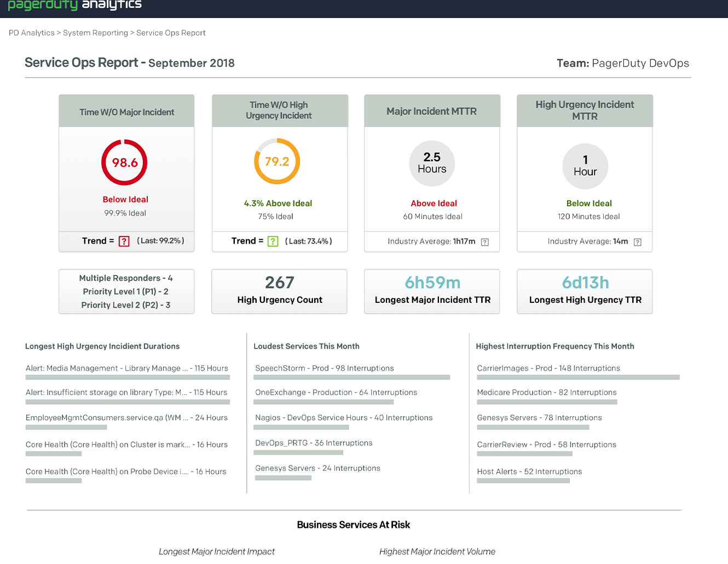This screenshot has height=564, width=728.
Task: Click the PagerDuty Analytics logo
Action: click(x=75, y=5)
